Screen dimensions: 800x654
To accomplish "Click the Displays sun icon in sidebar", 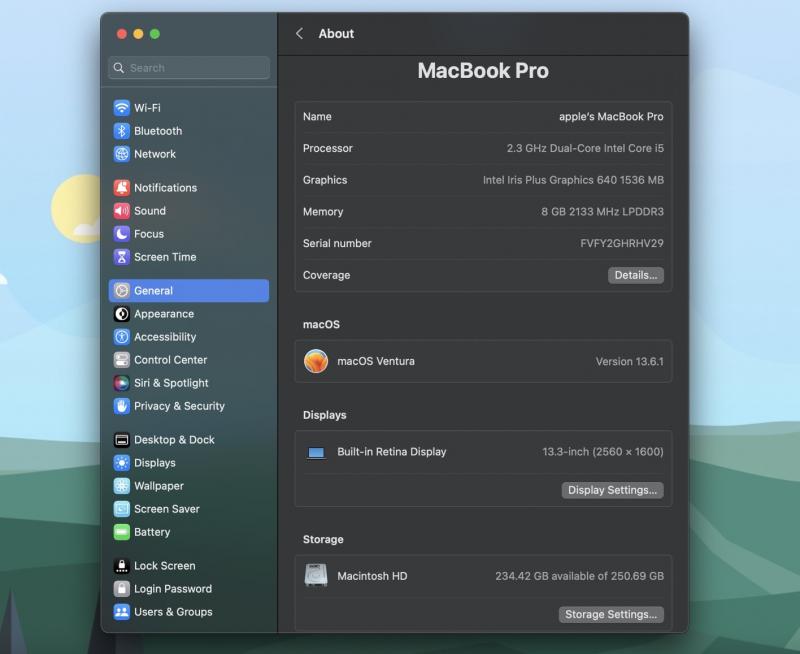I will pos(121,463).
